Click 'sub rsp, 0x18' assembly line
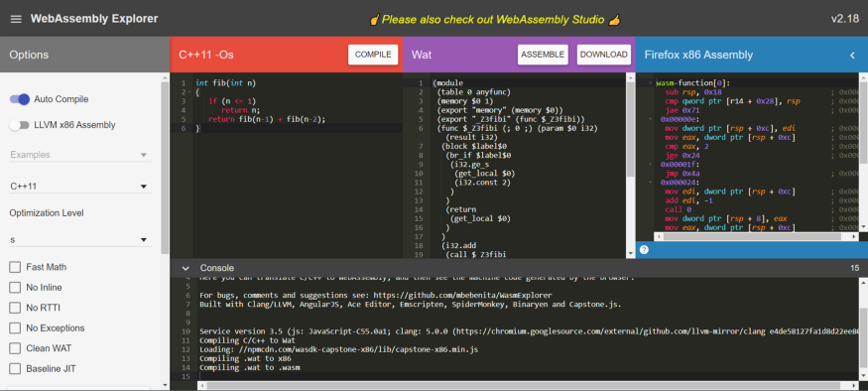This screenshot has width=868, height=391. click(x=692, y=92)
